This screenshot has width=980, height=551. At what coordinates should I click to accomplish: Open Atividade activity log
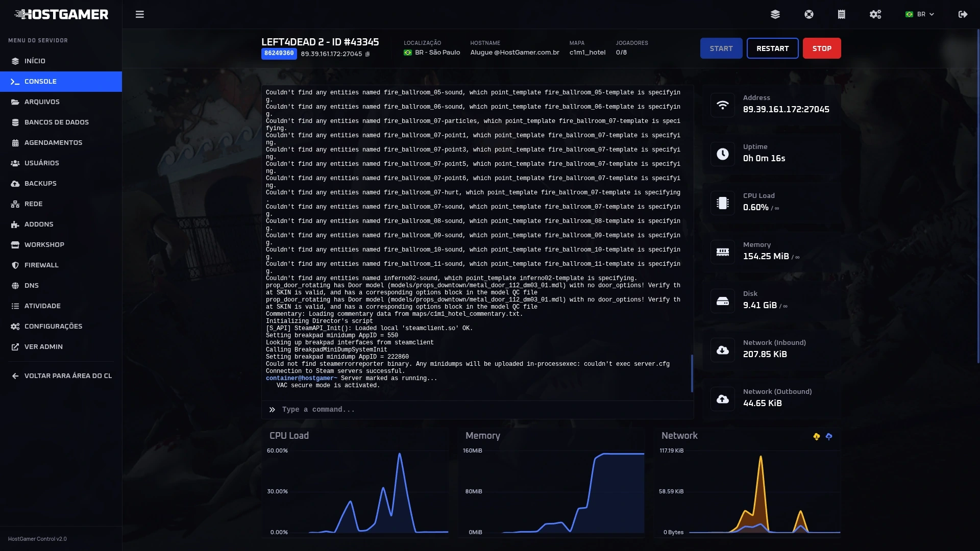click(61, 306)
